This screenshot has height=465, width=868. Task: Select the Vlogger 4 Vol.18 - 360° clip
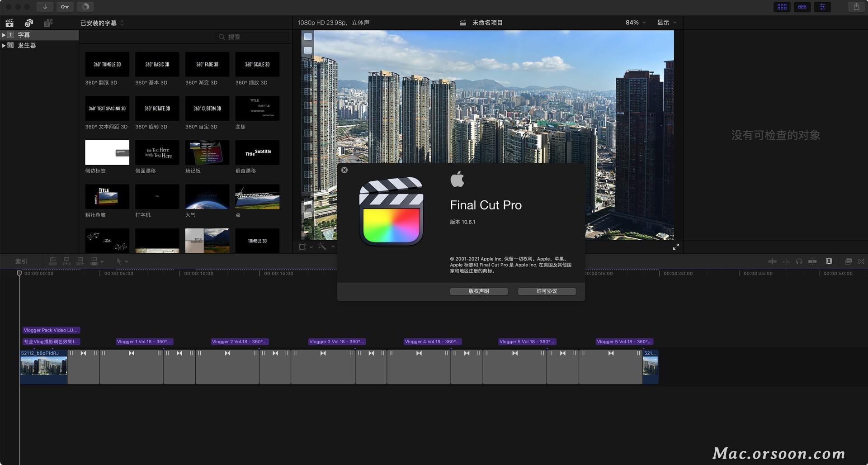click(432, 342)
